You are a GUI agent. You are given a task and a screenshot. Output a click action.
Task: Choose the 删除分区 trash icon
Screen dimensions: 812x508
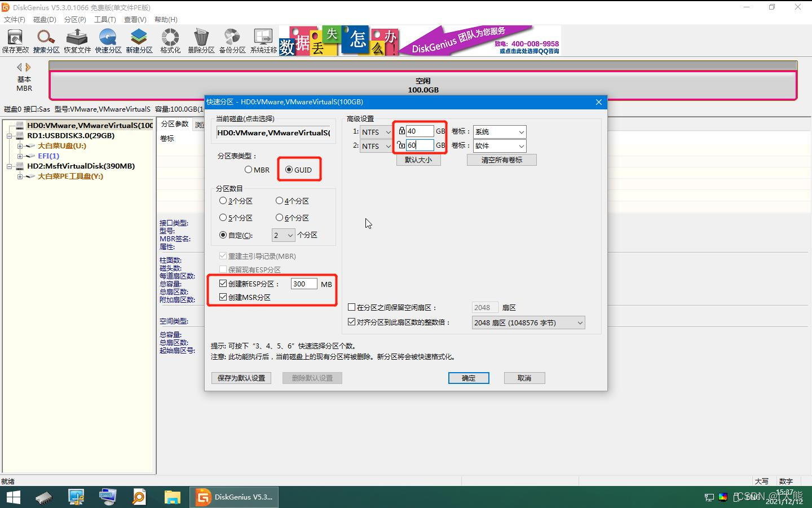[201, 41]
